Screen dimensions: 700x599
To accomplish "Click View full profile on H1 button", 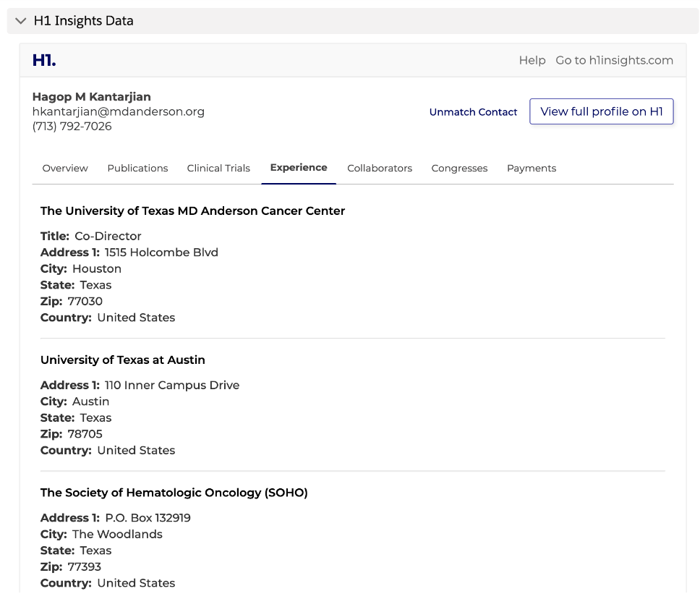I will tap(602, 111).
